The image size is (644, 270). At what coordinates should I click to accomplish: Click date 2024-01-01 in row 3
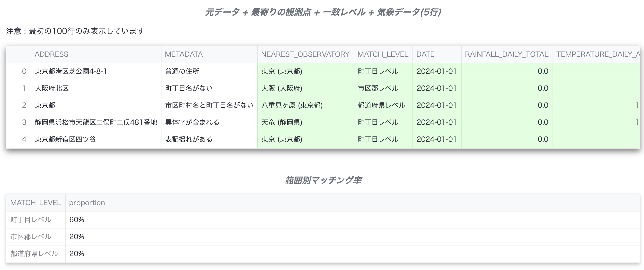(x=437, y=122)
